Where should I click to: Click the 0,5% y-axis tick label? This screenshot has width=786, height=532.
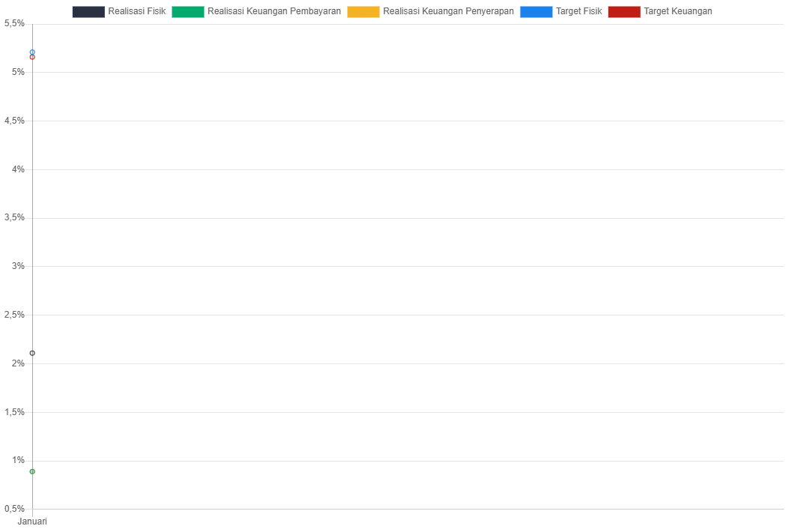tap(14, 509)
